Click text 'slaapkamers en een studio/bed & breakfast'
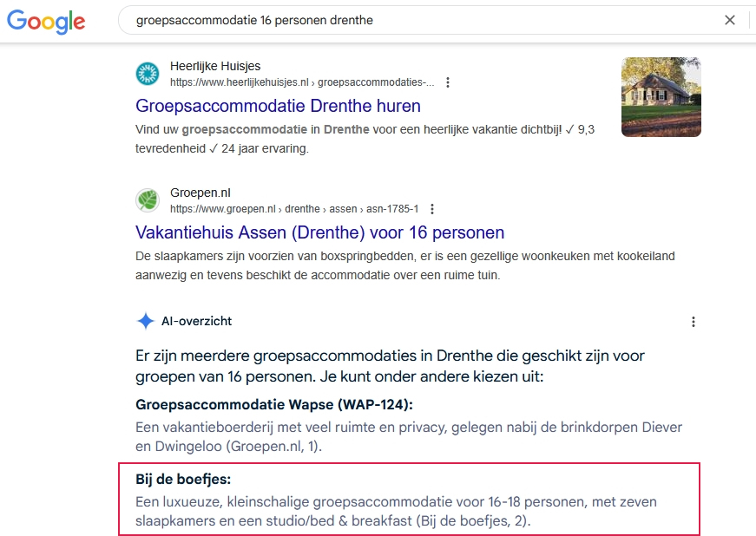The height and width of the screenshot is (536, 756). (x=274, y=521)
